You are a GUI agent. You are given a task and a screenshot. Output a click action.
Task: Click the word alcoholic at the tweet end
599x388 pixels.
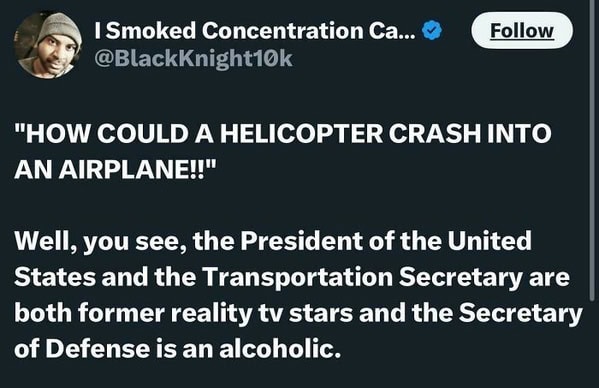click(279, 349)
